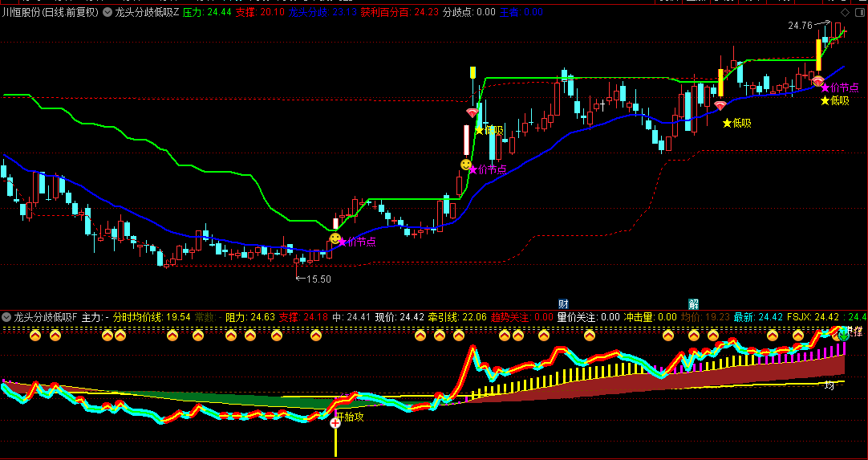Click green circle icon at lower panel right

(843, 334)
